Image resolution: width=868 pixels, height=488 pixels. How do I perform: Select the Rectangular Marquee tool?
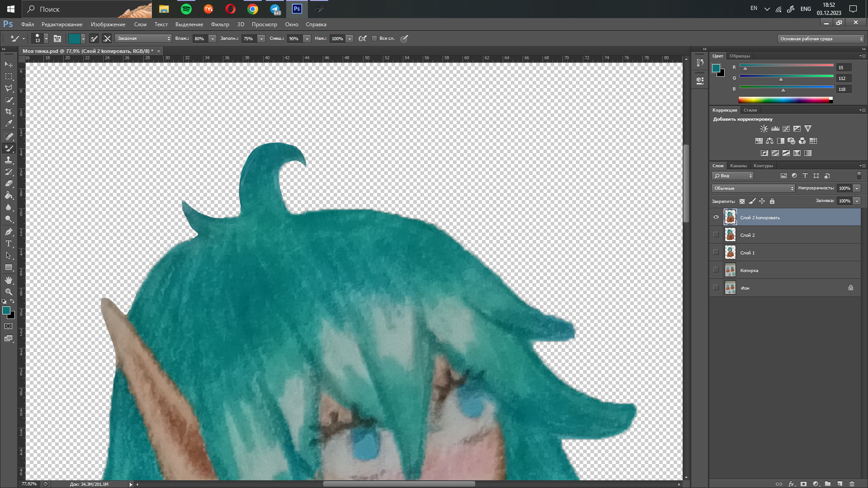(x=9, y=76)
